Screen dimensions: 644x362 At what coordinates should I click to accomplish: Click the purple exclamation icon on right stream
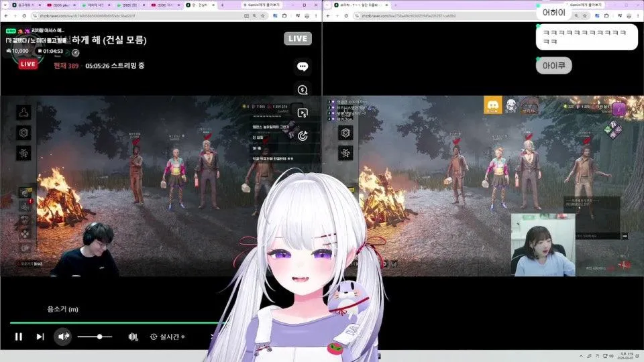[x=619, y=109]
